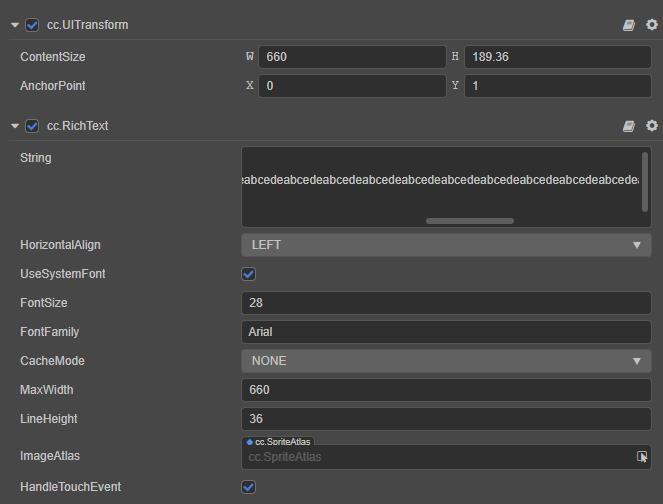Disable the cc.RichText component checkbox
This screenshot has width=663, height=504.
click(x=32, y=126)
